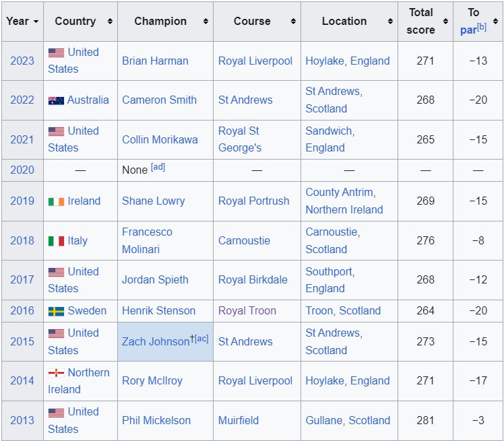Image resolution: width=504 pixels, height=441 pixels.
Task: Click the highlighted Zach Johnson cell
Action: coord(165,341)
